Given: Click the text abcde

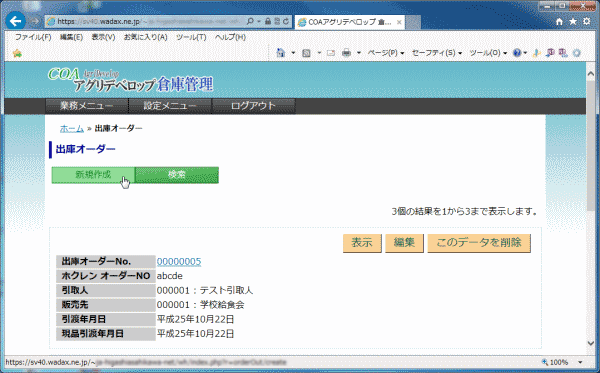Looking at the screenshot, I should [x=170, y=276].
